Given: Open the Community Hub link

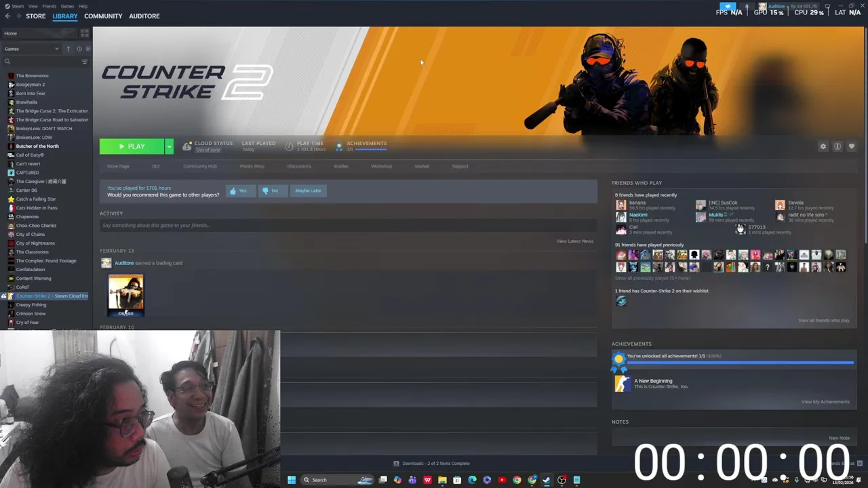Looking at the screenshot, I should (200, 166).
